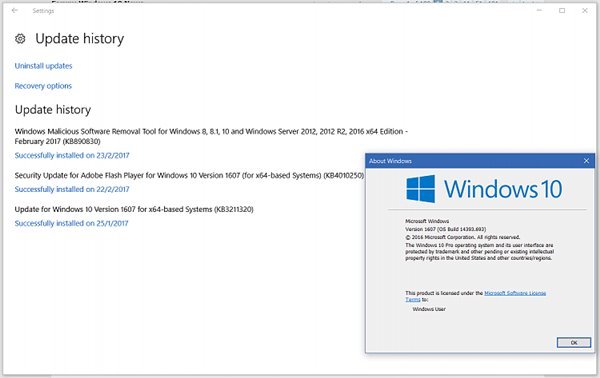The image size is (600, 378).
Task: Click the 'Version 1607 (OS Build' line
Action: click(445, 229)
